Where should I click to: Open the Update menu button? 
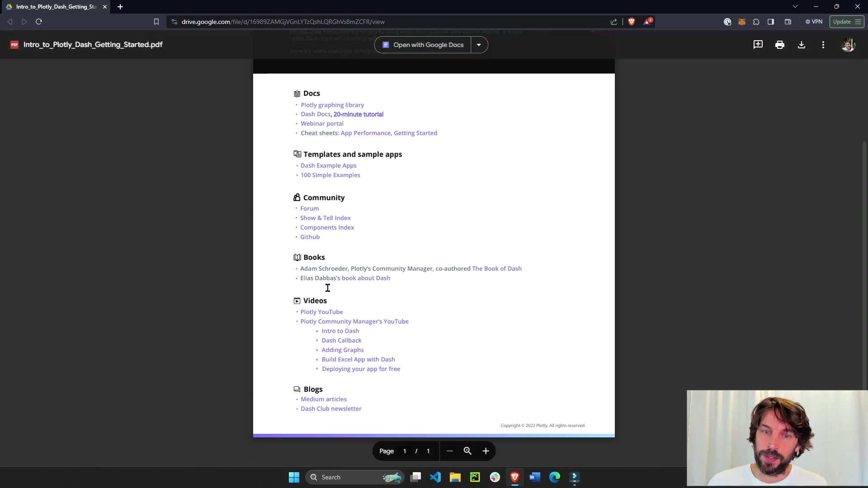[846, 22]
